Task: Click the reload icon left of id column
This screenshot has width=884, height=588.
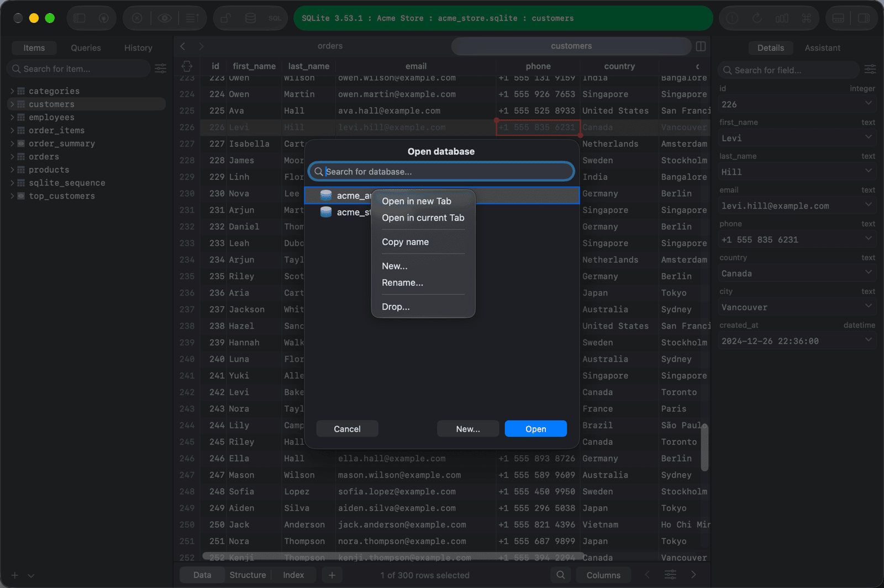Action: [x=187, y=66]
